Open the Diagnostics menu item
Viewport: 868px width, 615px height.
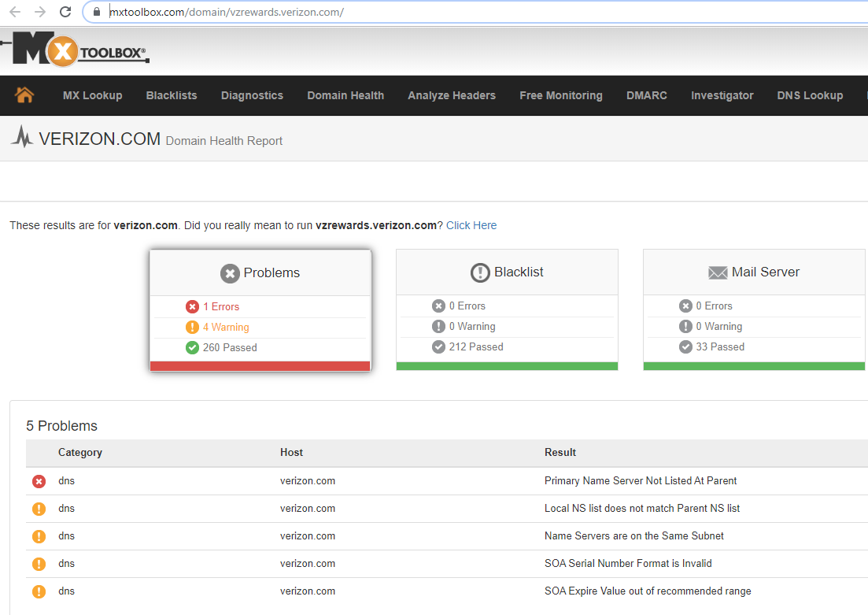252,95
